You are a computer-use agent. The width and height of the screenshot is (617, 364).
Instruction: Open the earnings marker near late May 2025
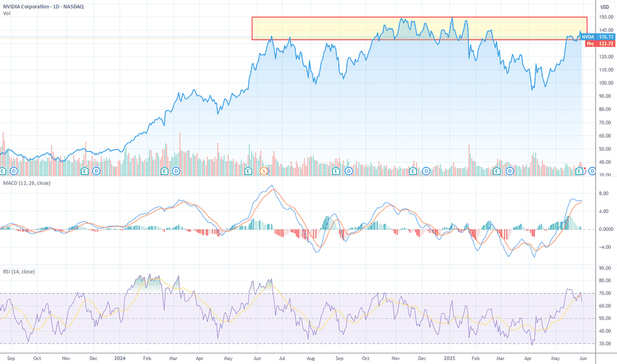[x=579, y=171]
